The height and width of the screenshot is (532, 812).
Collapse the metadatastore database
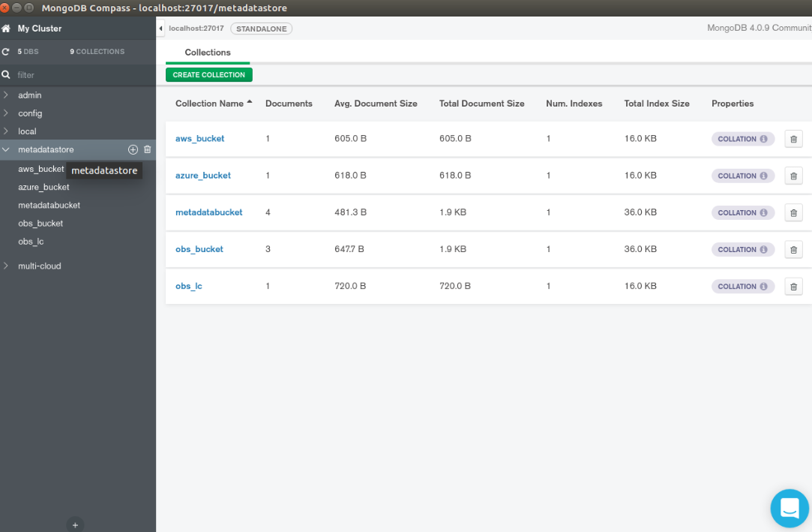tap(6, 150)
